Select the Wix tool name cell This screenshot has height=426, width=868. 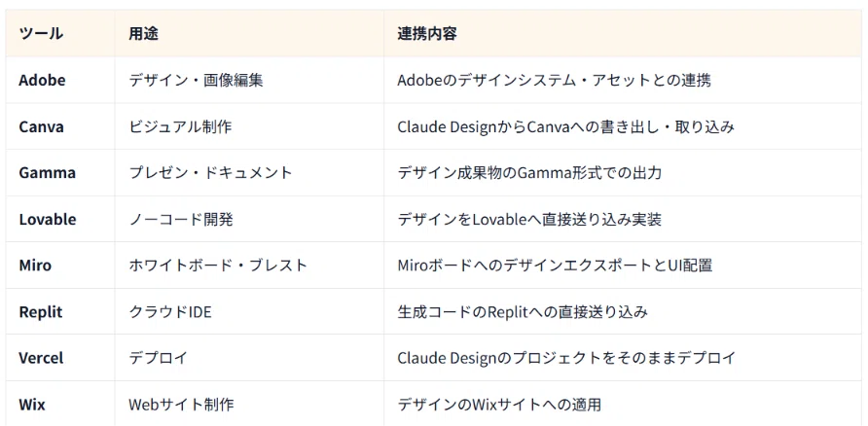[x=60, y=404]
